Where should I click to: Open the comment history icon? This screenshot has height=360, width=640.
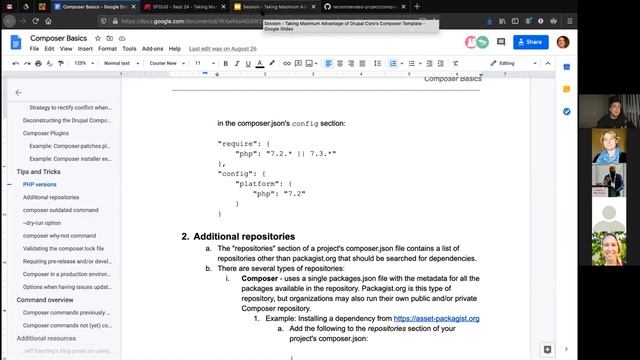tap(501, 42)
